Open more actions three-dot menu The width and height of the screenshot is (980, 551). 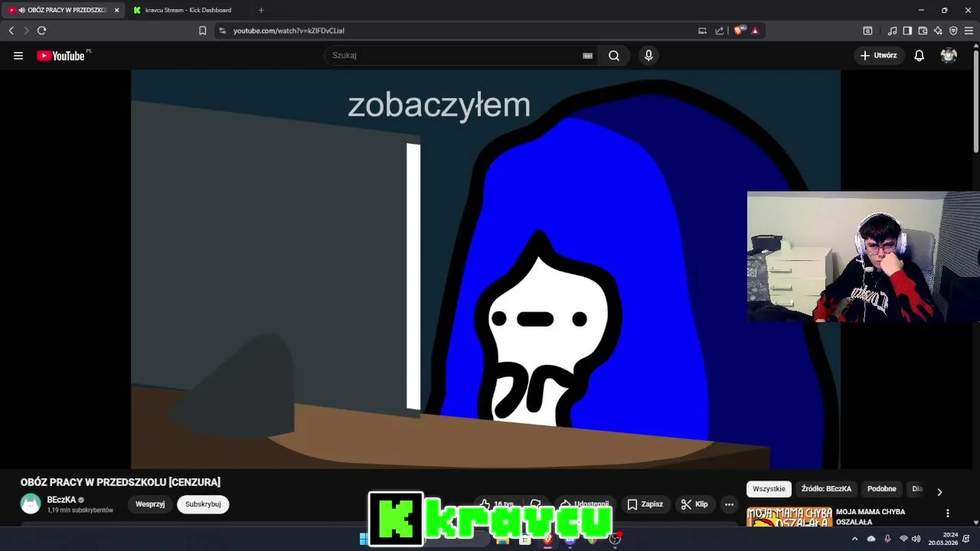(729, 504)
